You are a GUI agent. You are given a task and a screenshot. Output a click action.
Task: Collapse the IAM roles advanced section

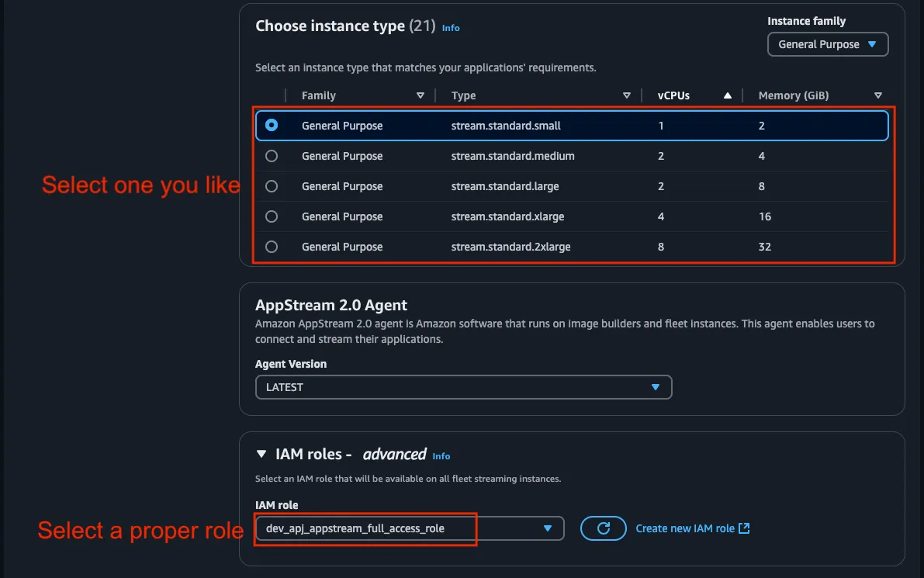[x=261, y=455]
